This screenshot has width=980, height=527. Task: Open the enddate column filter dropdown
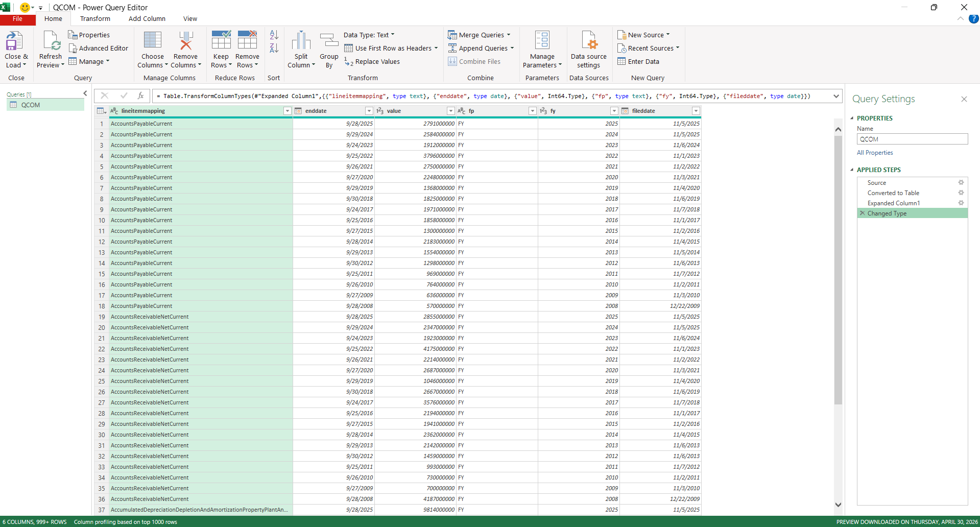[x=369, y=111]
